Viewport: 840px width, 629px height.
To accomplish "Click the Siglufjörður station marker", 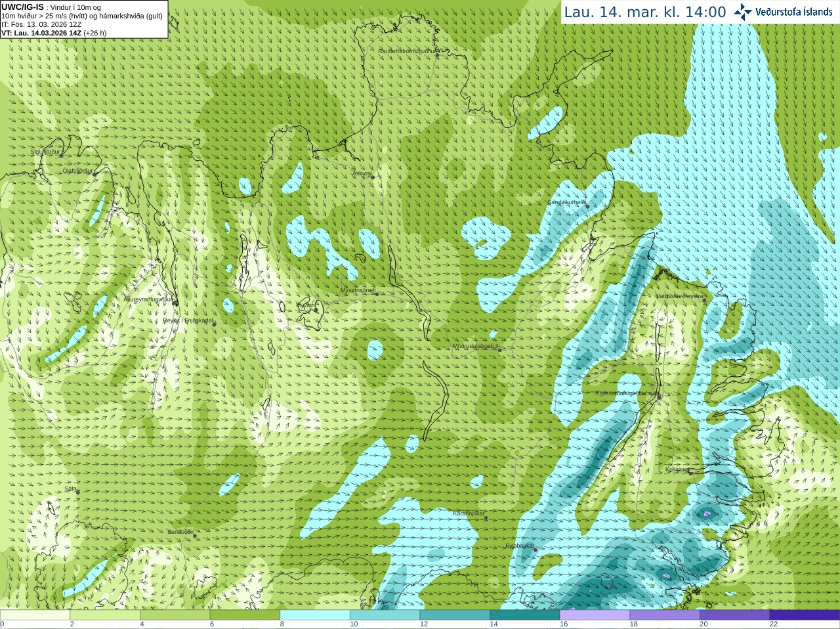I will (62, 156).
